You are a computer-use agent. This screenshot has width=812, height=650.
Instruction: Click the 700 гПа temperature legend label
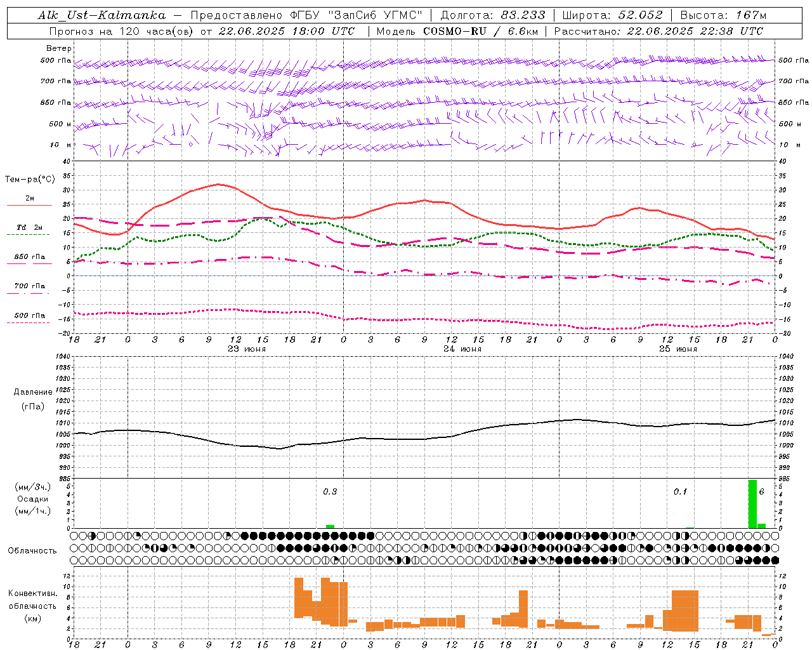[x=30, y=286]
